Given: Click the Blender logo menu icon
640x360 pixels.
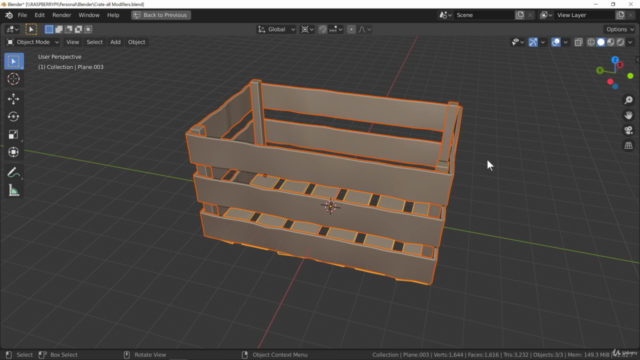Looking at the screenshot, I should pyautogui.click(x=9, y=15).
